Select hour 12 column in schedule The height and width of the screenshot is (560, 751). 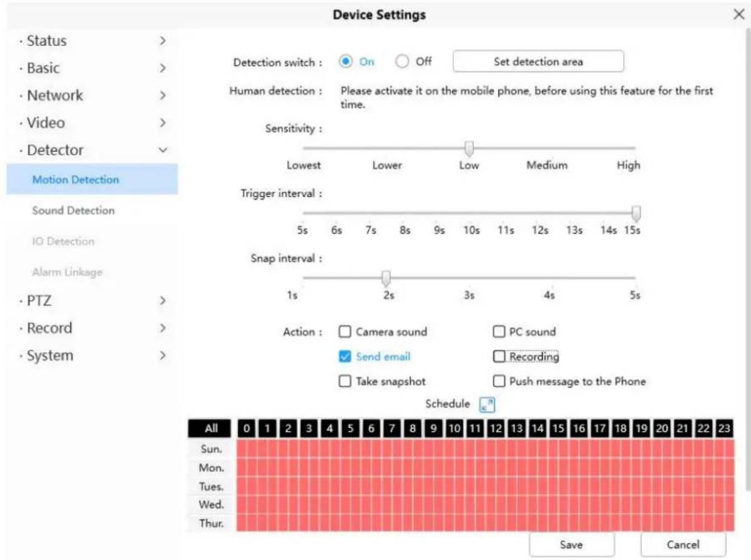pos(495,428)
